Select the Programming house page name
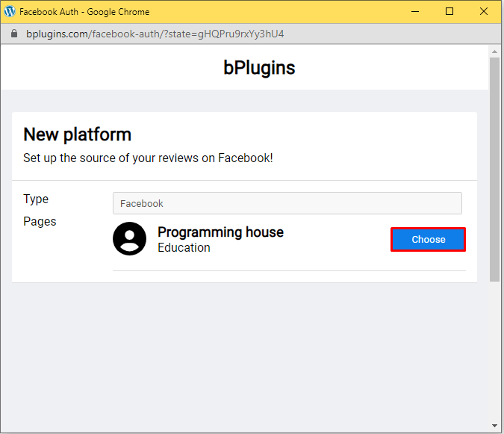The height and width of the screenshot is (434, 504). coord(220,232)
